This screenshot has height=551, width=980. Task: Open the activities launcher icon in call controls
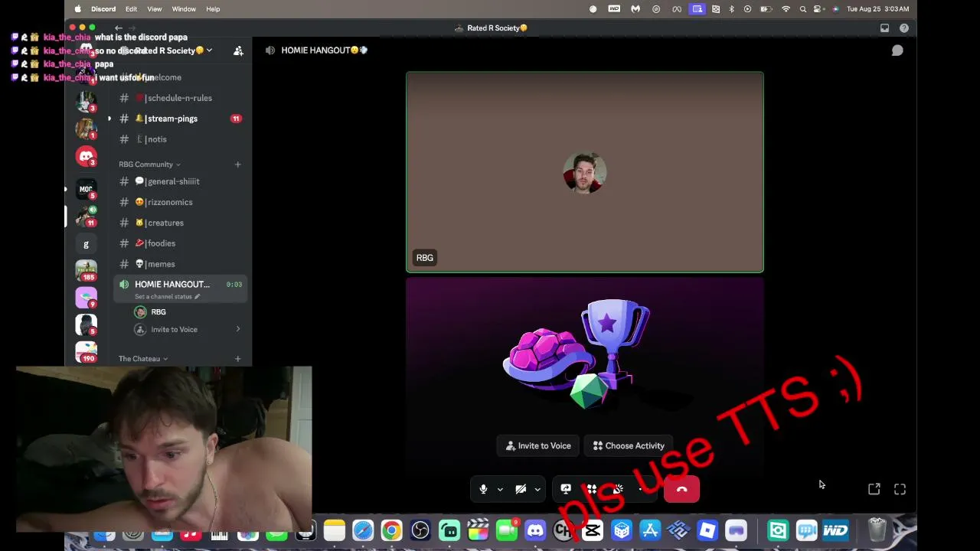click(x=592, y=489)
